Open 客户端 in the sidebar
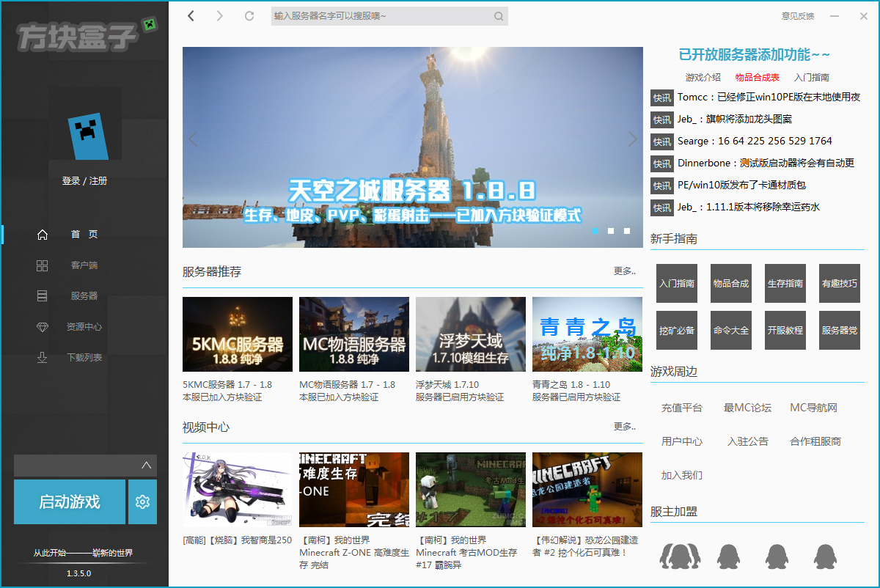Viewport: 880px width, 588px height. (84, 265)
